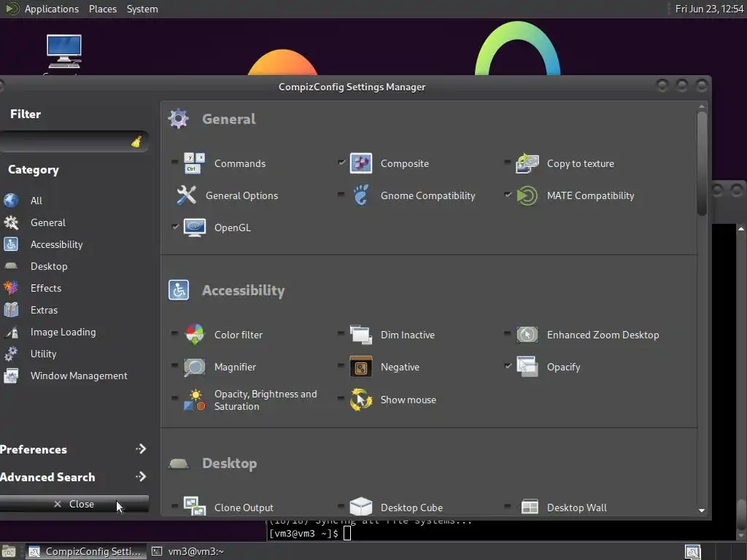This screenshot has height=560, width=747.
Task: Open the Copy to texture plugin icon
Action: coord(527,163)
